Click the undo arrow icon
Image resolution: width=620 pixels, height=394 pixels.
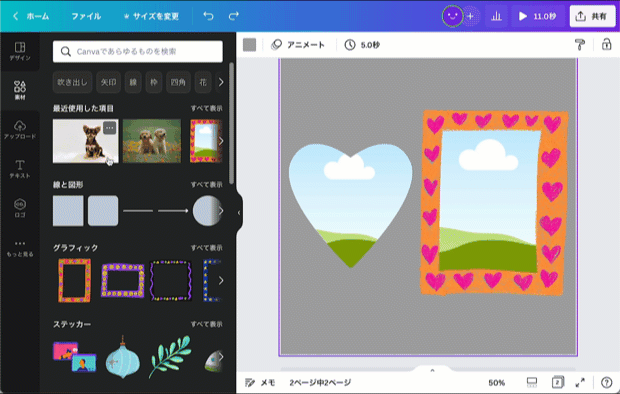tap(208, 16)
